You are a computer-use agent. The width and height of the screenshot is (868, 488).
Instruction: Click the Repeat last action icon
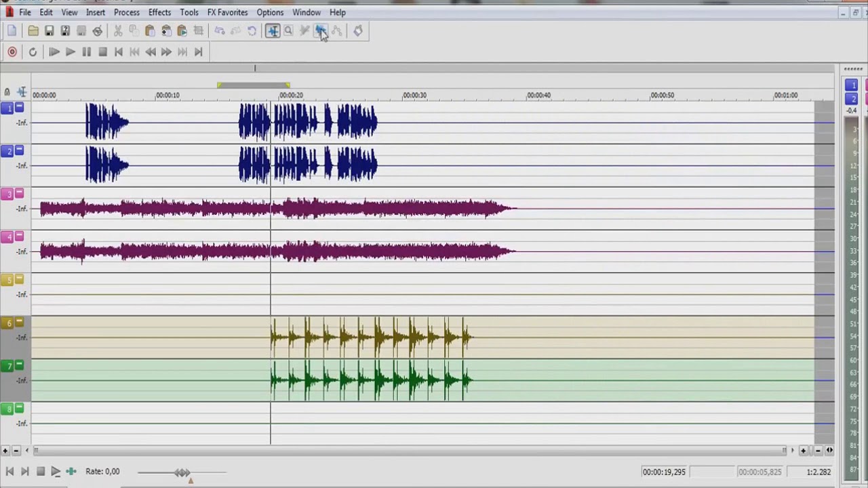click(252, 30)
